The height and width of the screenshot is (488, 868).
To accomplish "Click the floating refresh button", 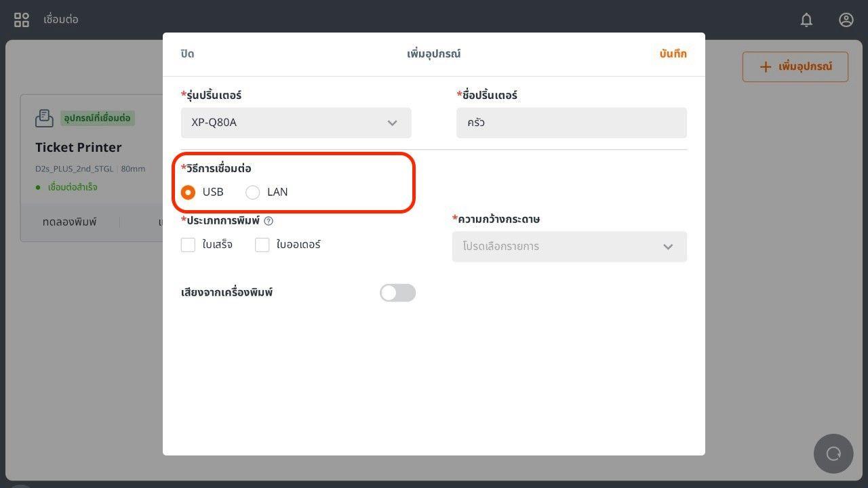I will pos(833,453).
